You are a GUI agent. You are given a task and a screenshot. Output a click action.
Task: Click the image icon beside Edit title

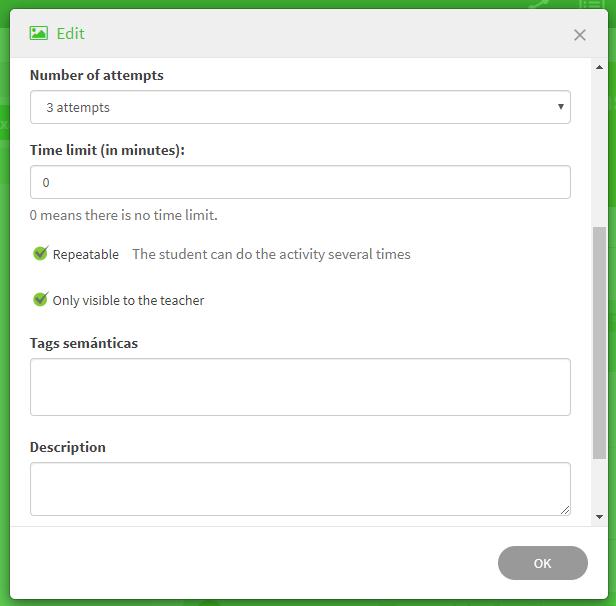tap(39, 33)
